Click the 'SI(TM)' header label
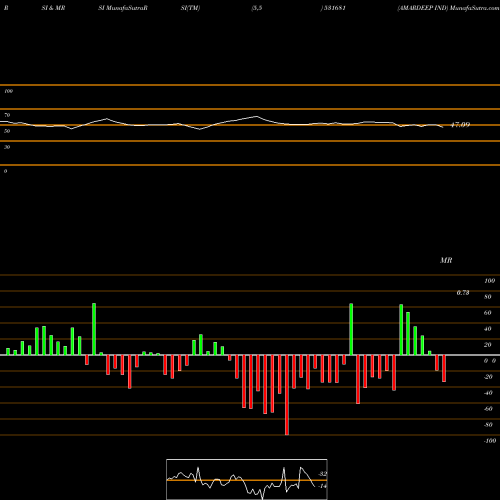 (190, 8)
